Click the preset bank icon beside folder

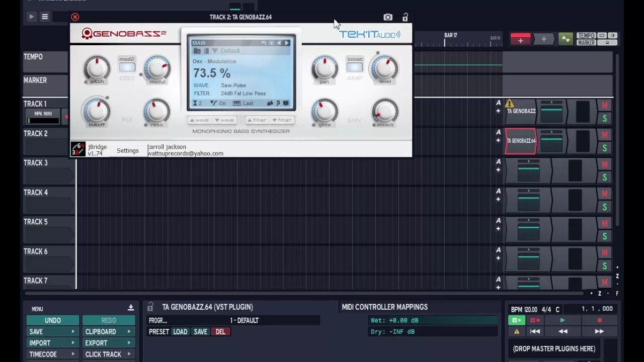206,51
